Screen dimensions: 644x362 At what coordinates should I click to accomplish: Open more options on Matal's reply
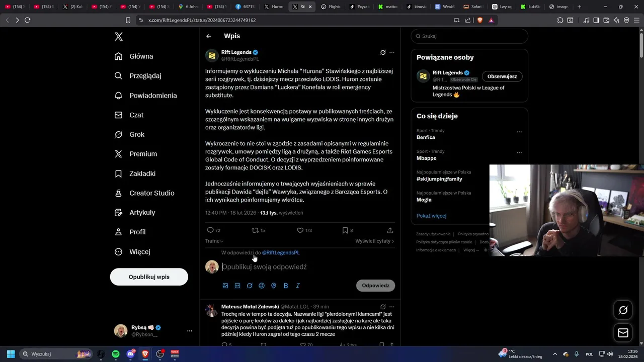pyautogui.click(x=392, y=307)
